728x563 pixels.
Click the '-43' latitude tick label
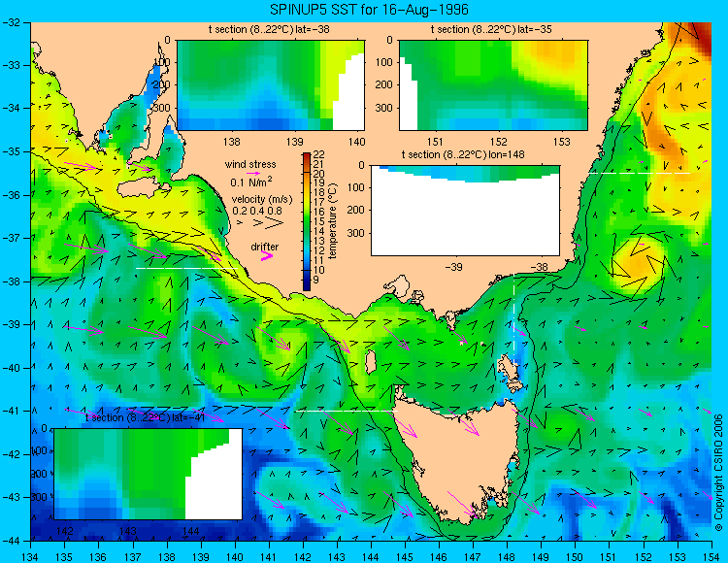click(10, 498)
